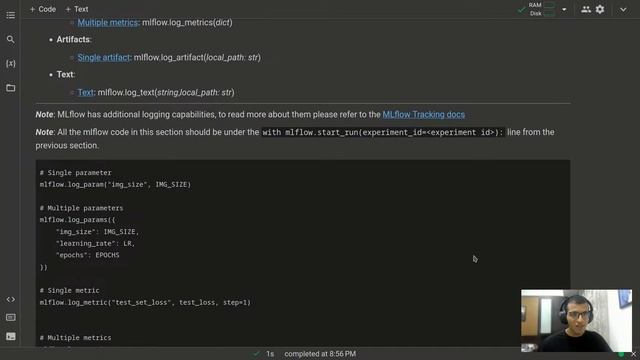Open the share people icon
The height and width of the screenshot is (360, 640).
click(586, 9)
